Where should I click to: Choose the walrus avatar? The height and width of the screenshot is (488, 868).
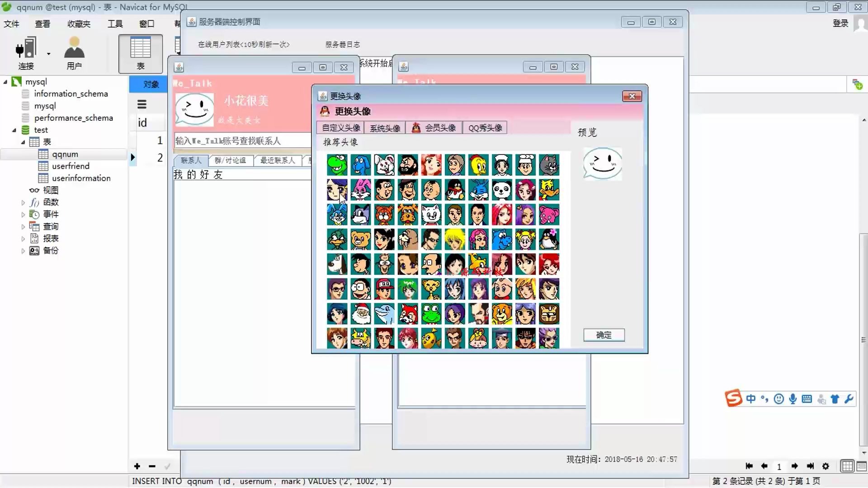[408, 239]
